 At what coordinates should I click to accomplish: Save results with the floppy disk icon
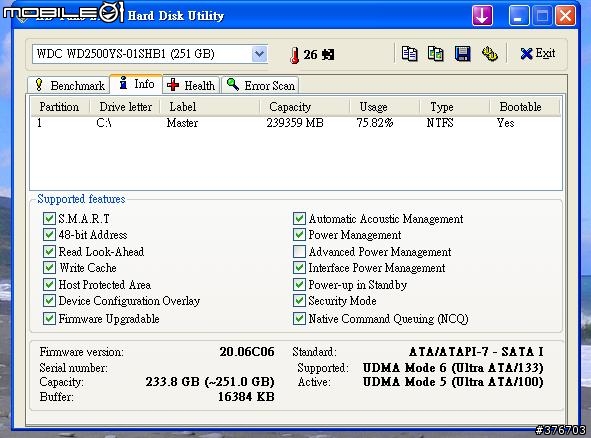pos(462,54)
